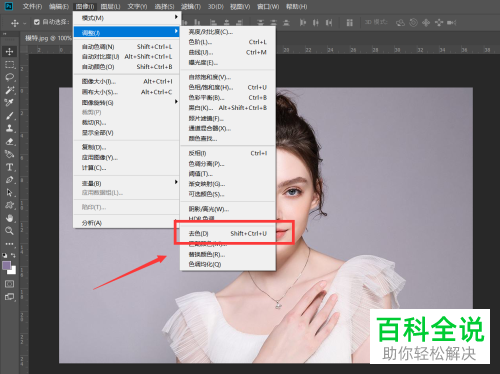
Task: Select the Path Selection arrow tool
Action: (x=9, y=192)
